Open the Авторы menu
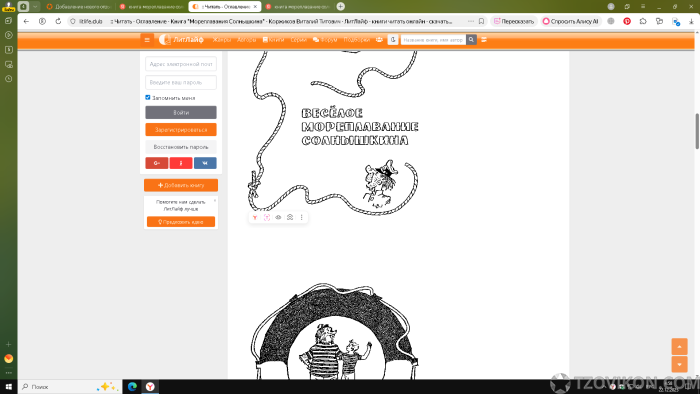This screenshot has width=700, height=394. [x=246, y=40]
